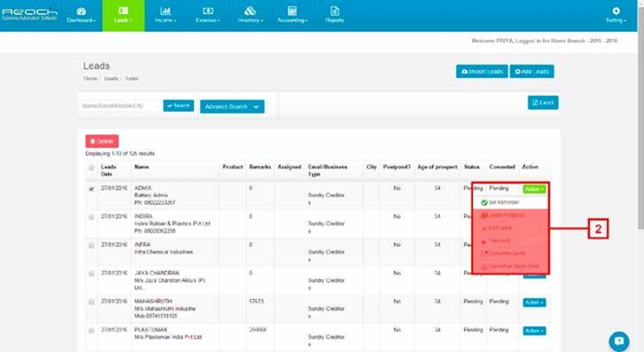
Task: Open the Expense menu icon
Action: click(208, 11)
